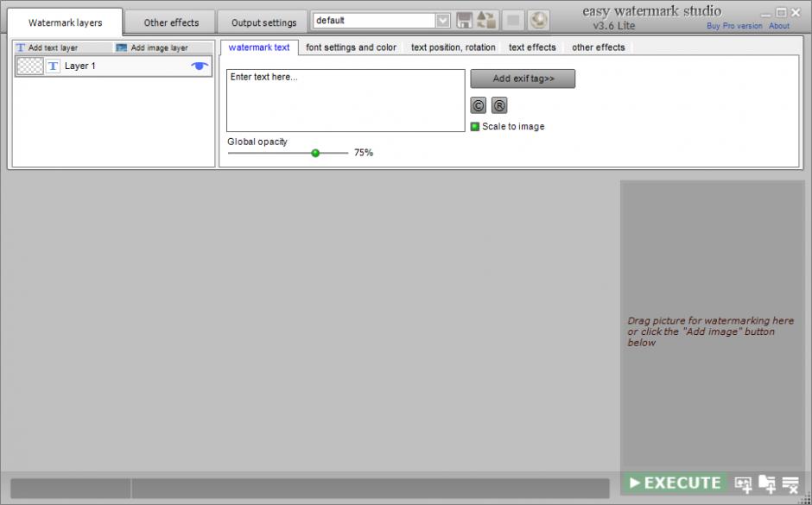Viewport: 812px width, 505px height.
Task: Open the default template dropdown arrow
Action: click(443, 21)
